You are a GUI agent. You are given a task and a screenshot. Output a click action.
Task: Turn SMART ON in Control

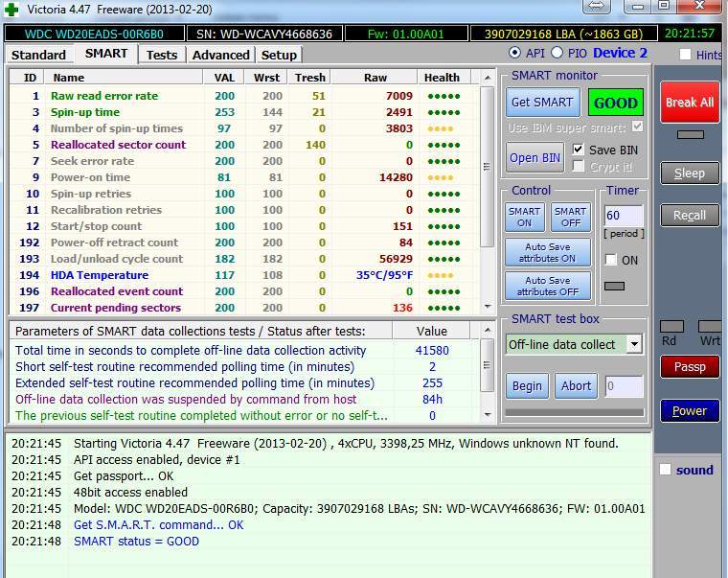tap(524, 217)
